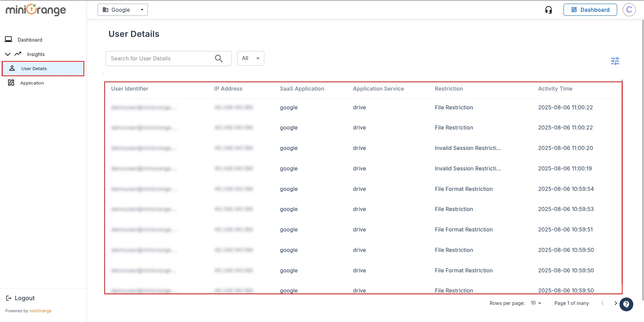Click the Logout button

tap(20, 298)
